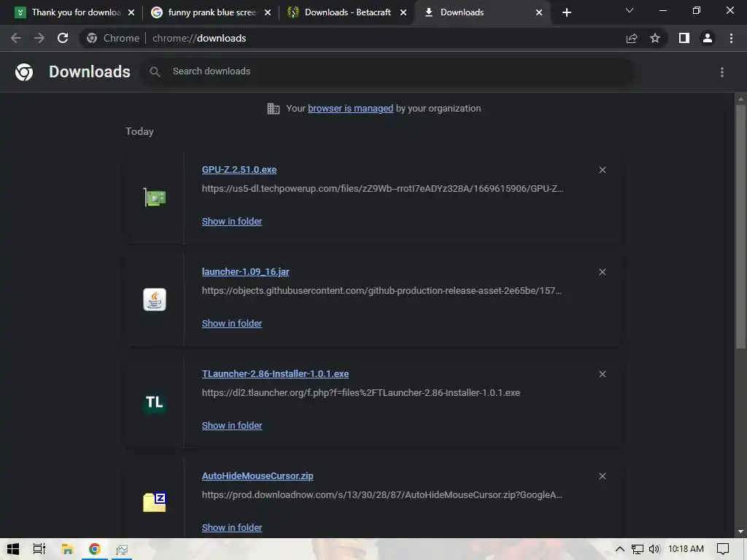Open the new tab plus button
The image size is (747, 560).
[x=566, y=12]
